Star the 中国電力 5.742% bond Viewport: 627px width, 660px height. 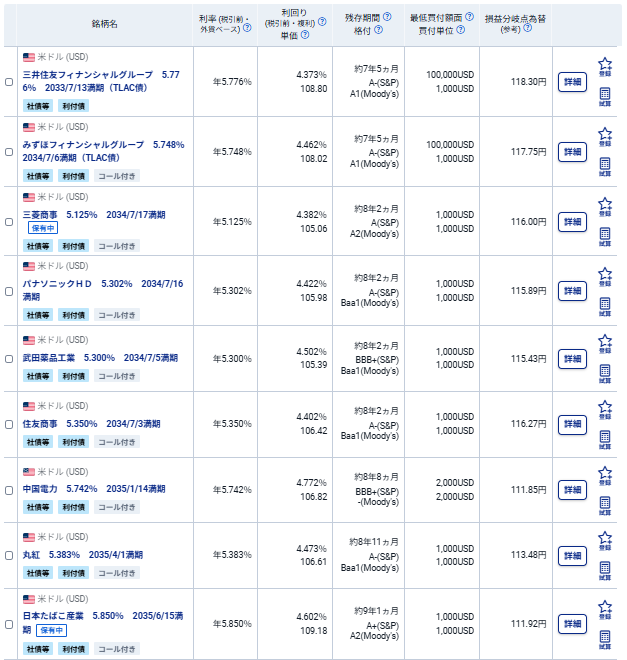click(x=604, y=475)
